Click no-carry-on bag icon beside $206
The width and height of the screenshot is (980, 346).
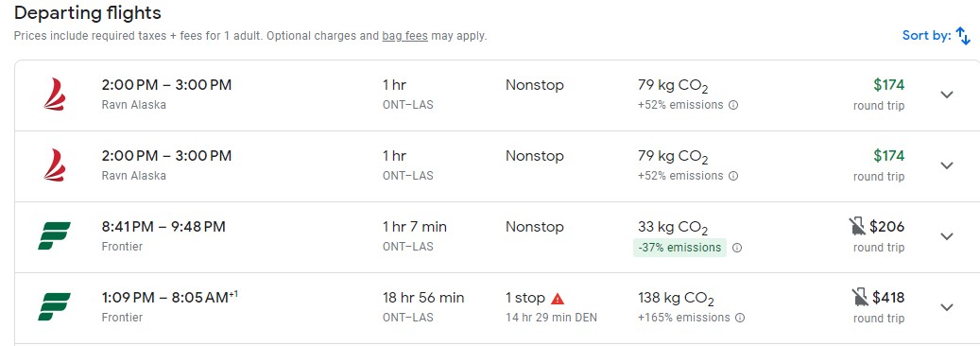(857, 227)
